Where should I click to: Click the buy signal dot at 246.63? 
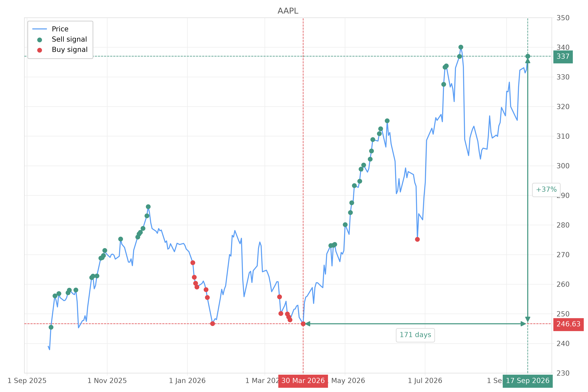(303, 324)
